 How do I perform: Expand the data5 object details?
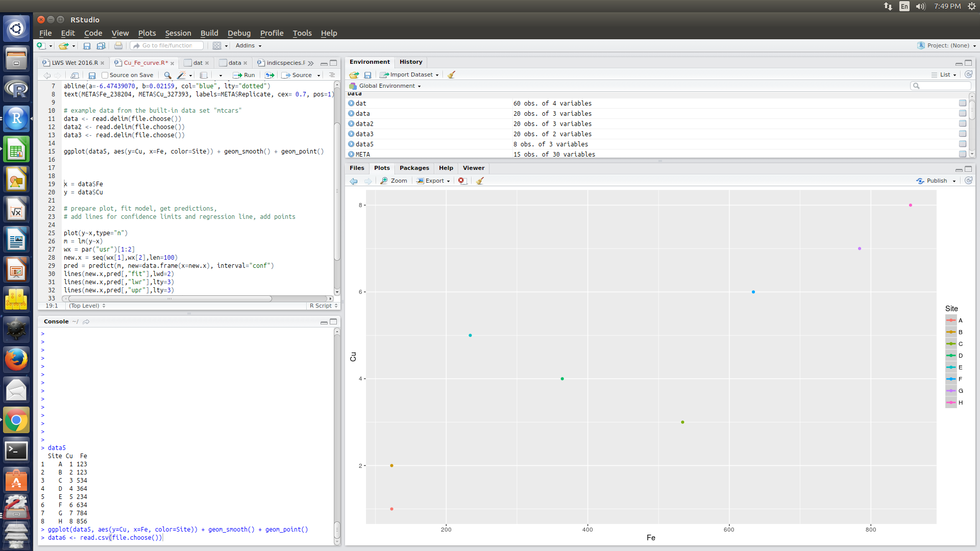(x=351, y=144)
